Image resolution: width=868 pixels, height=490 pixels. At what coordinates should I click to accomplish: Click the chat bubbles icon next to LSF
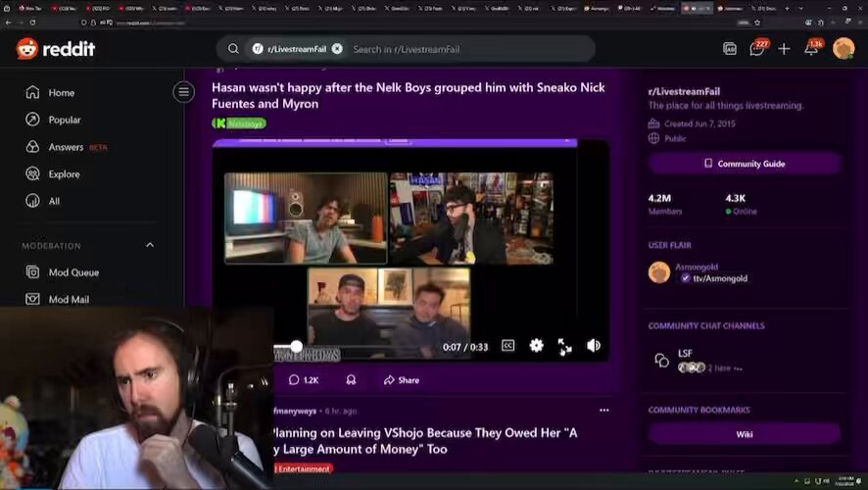tap(661, 361)
